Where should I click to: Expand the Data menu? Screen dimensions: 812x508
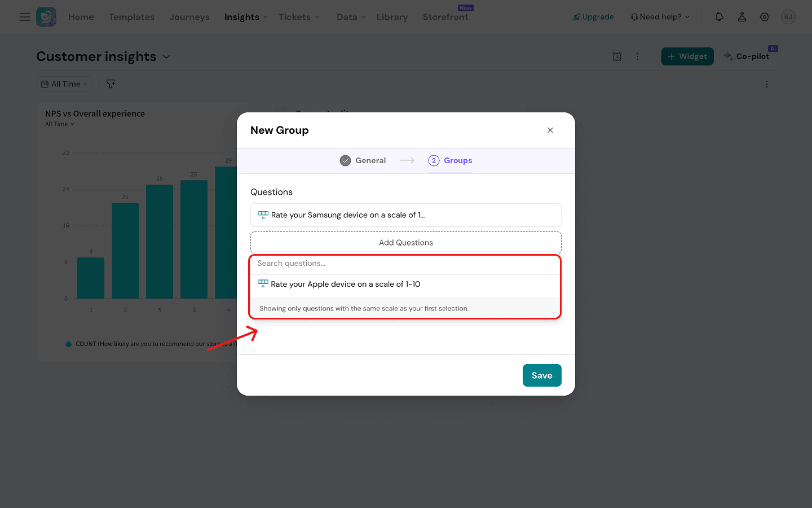tap(351, 17)
